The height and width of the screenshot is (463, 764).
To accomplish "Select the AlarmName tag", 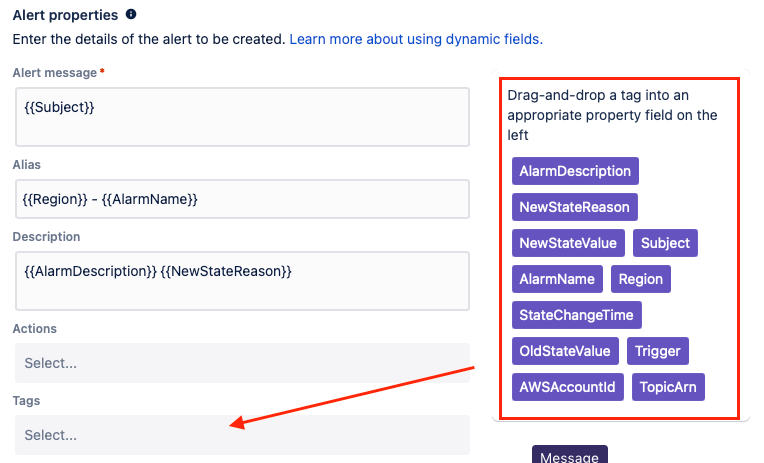I will [557, 279].
